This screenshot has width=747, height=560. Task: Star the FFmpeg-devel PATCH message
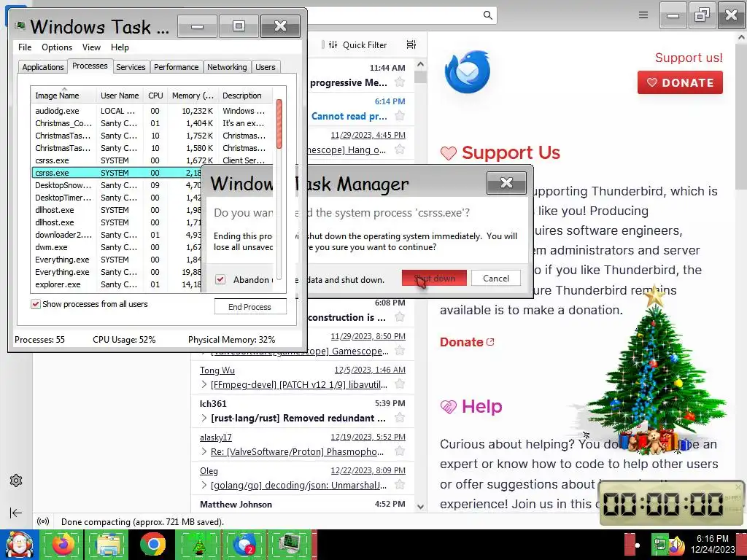pyautogui.click(x=400, y=384)
